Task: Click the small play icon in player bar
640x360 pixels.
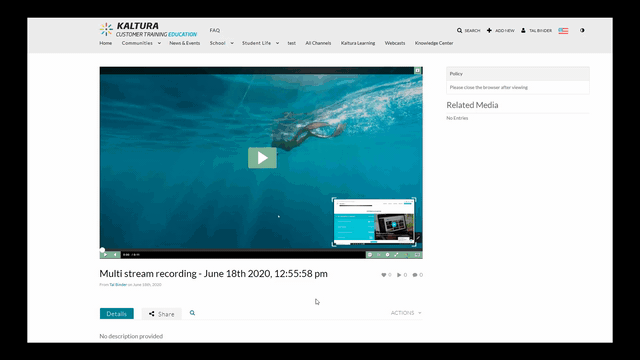Action: [105, 255]
